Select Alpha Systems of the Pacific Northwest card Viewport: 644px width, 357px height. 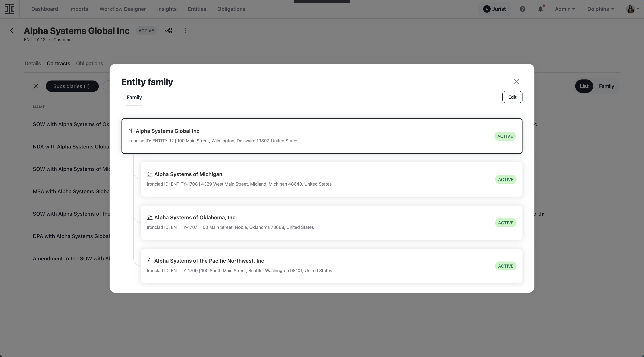click(331, 266)
